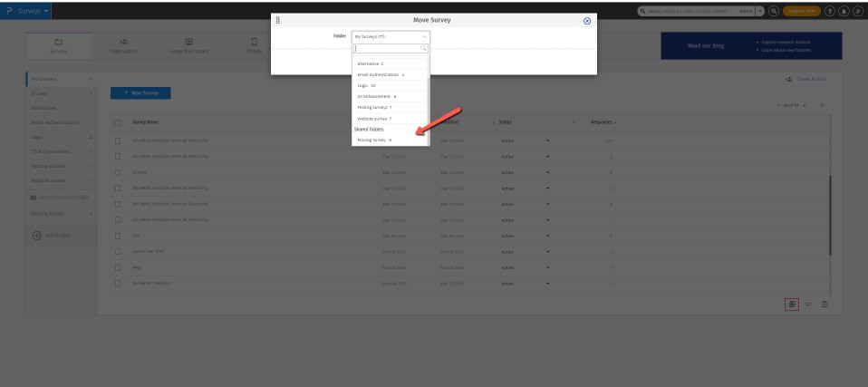Open Learn about new features link

click(x=786, y=51)
